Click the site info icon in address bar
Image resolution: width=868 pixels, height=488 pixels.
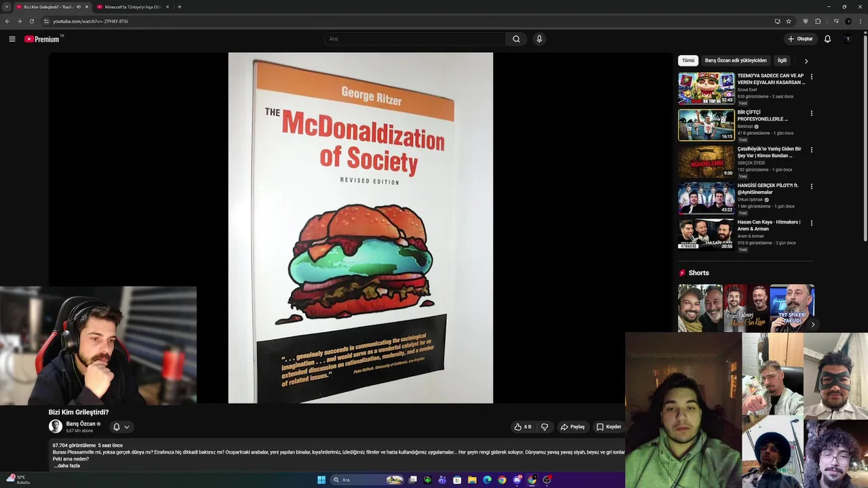coord(46,21)
